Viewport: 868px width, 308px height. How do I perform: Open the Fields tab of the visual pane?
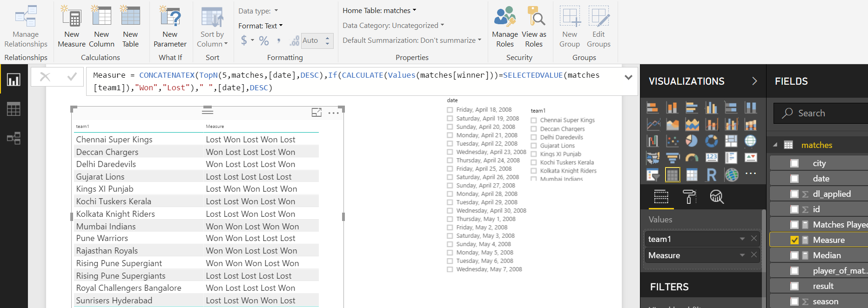click(661, 197)
